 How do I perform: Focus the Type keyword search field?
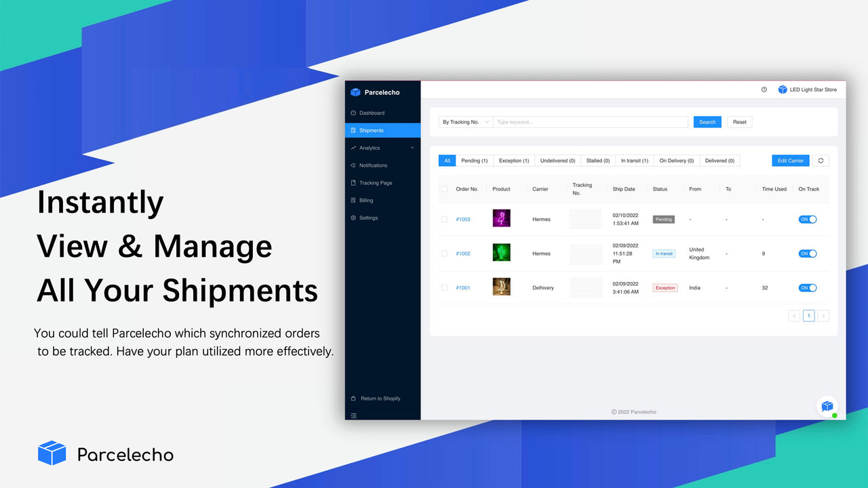[x=590, y=122]
